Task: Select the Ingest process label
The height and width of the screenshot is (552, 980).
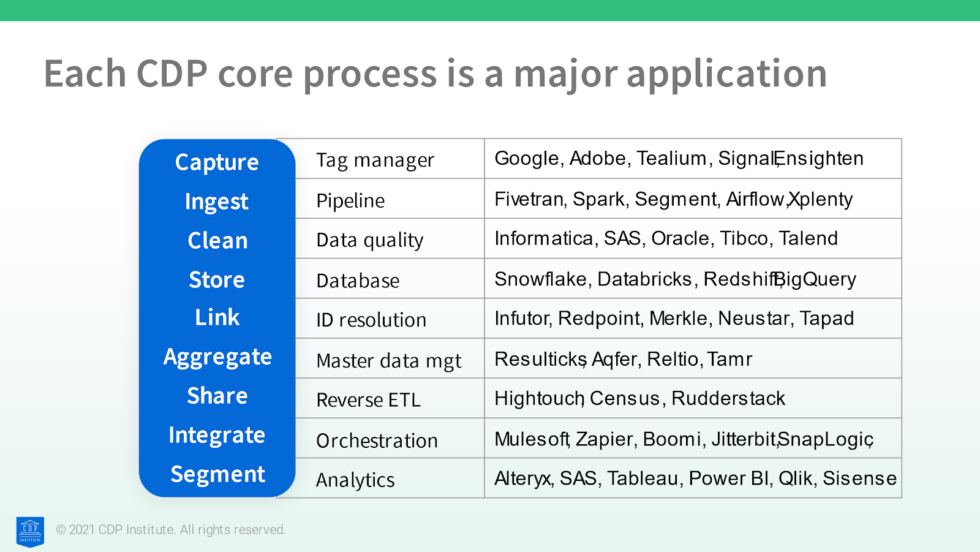Action: 217,202
